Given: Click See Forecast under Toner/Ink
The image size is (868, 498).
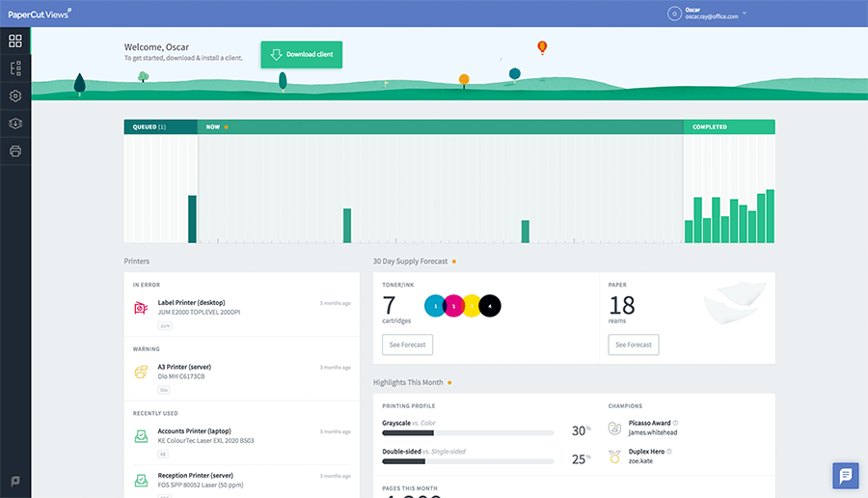Looking at the screenshot, I should (408, 345).
